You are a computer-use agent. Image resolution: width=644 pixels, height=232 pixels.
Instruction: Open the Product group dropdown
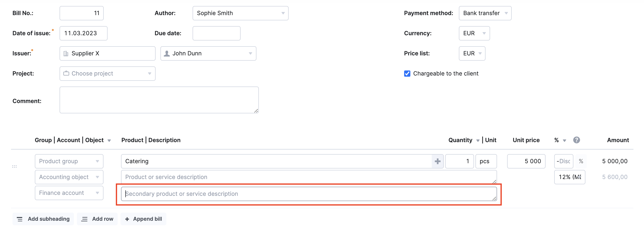click(x=69, y=161)
